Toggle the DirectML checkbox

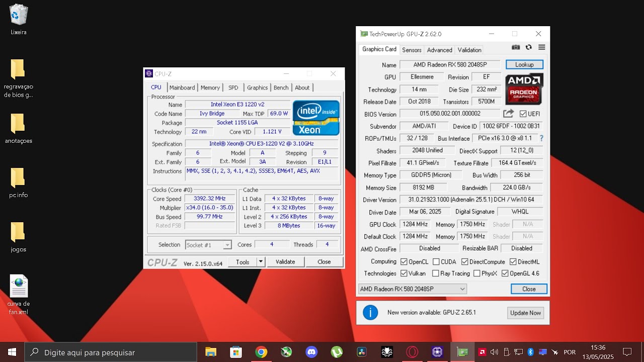[x=513, y=262]
